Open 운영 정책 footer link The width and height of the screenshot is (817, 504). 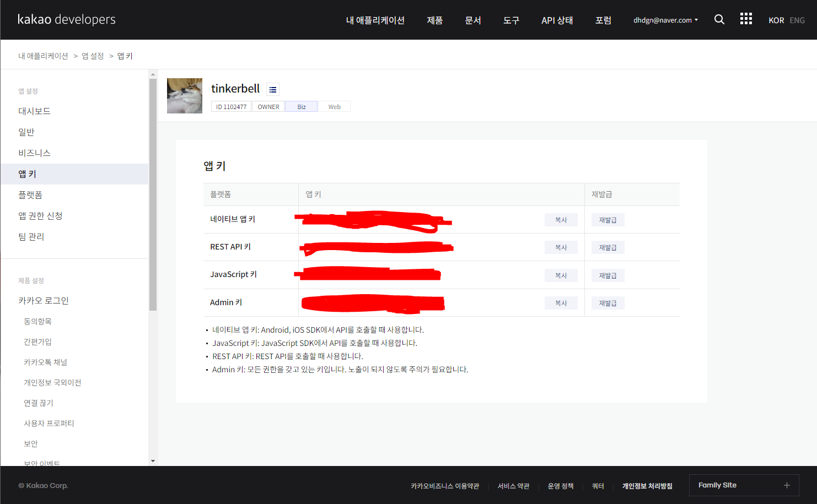click(561, 486)
